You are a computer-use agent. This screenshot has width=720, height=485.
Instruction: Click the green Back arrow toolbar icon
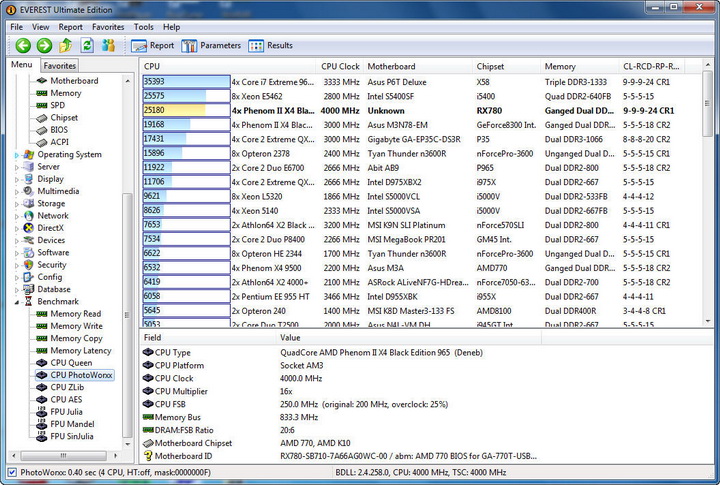pyautogui.click(x=23, y=45)
